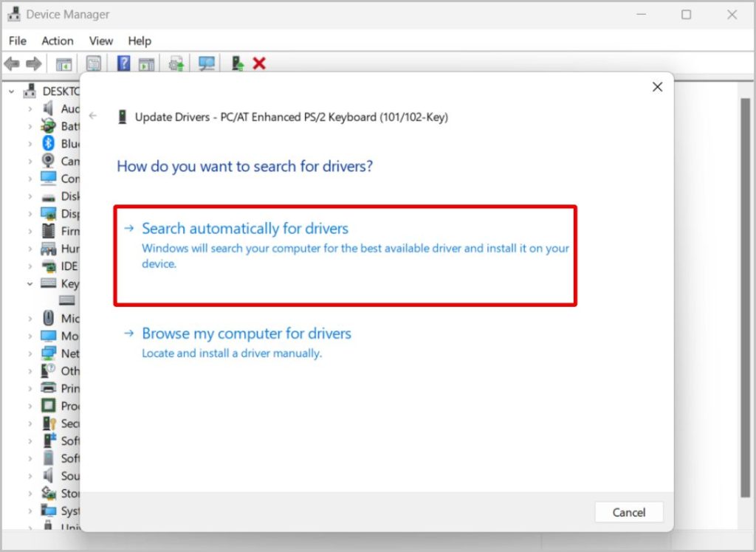Toggle the Show/Hide Action Pane toolbar icon

click(x=146, y=63)
